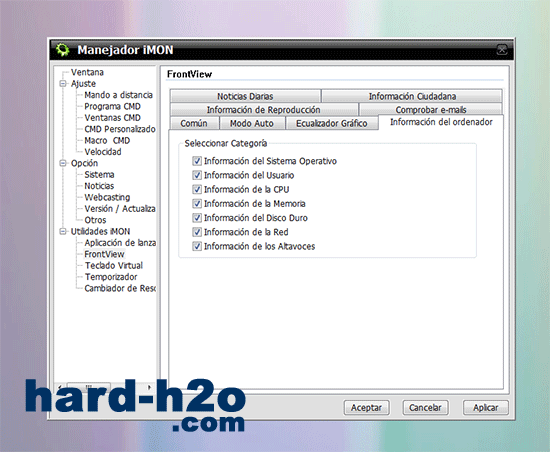
Task: Click the tree panel's right scroll arrow
Action: pos(150,387)
